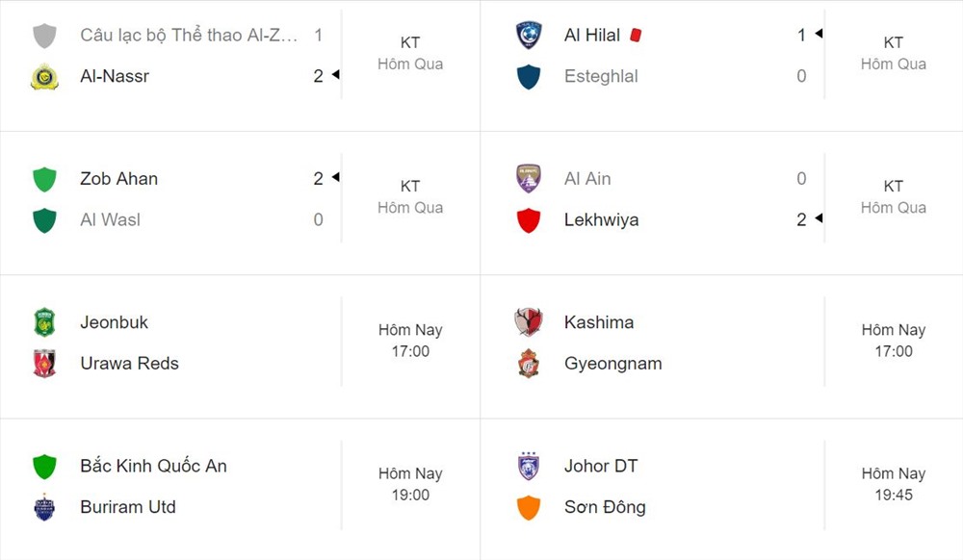Click the orange Sơn Đông shield
The height and width of the screenshot is (560, 963).
pyautogui.click(x=528, y=507)
